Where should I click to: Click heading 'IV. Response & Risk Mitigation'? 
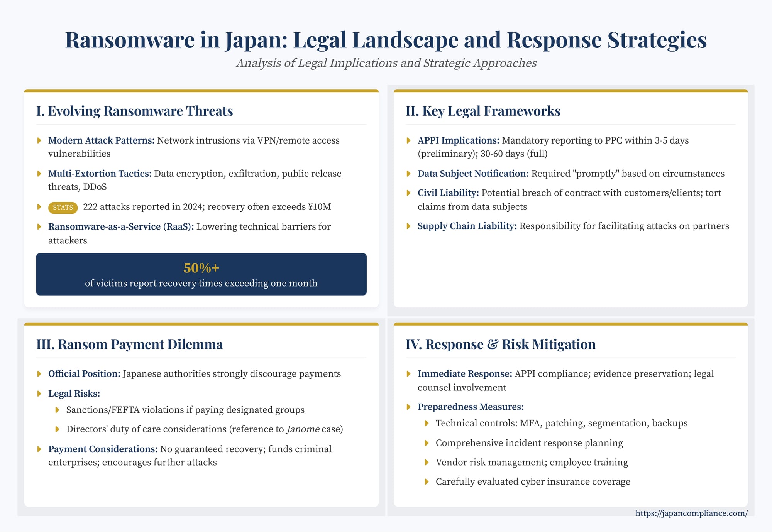pyautogui.click(x=501, y=344)
